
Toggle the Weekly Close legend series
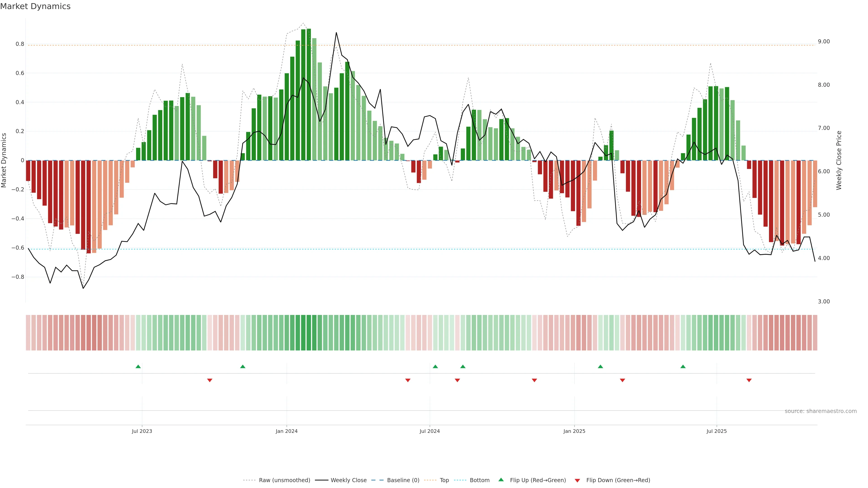click(x=348, y=480)
